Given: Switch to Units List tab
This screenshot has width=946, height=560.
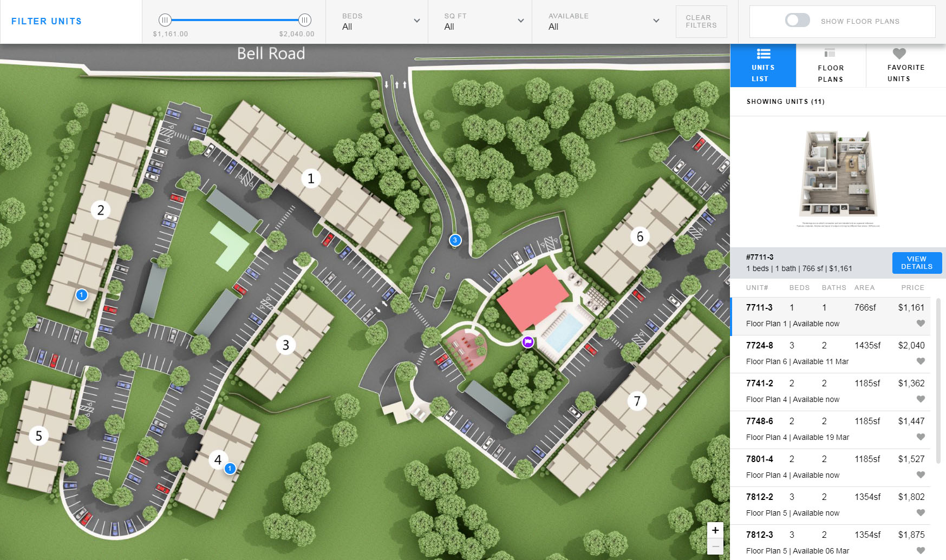Looking at the screenshot, I should pyautogui.click(x=763, y=65).
